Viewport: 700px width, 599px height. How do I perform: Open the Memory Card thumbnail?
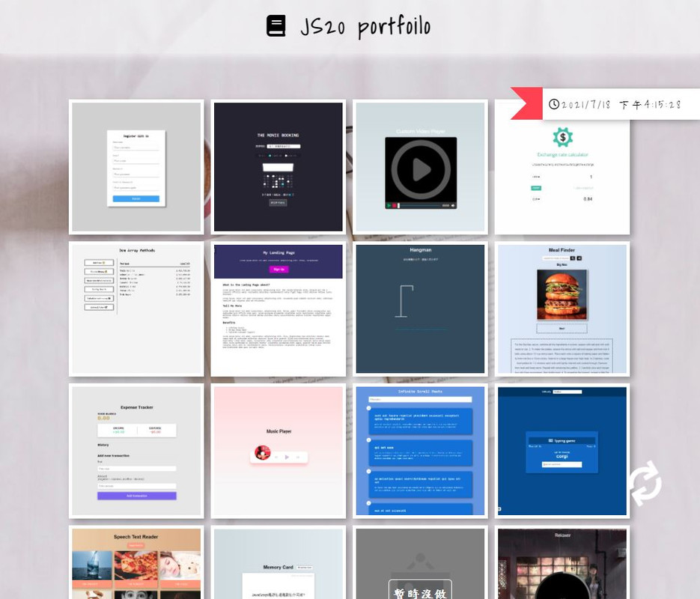coord(278,562)
